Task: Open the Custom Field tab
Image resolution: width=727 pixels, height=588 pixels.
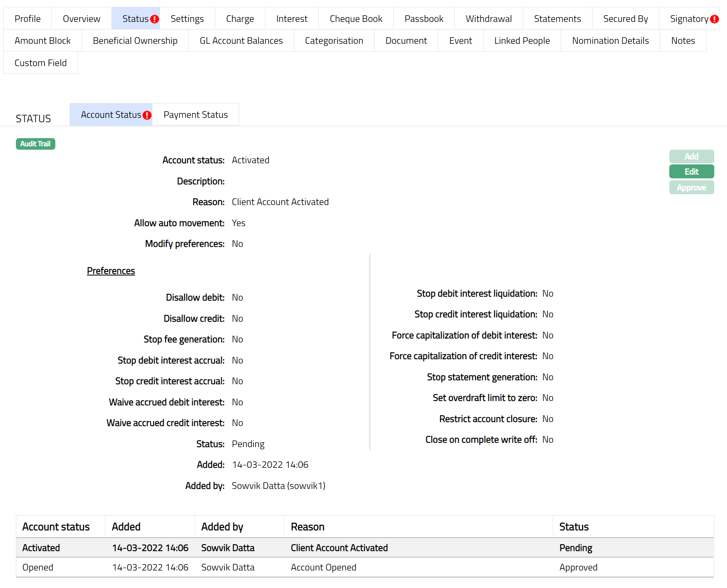Action: click(x=41, y=63)
